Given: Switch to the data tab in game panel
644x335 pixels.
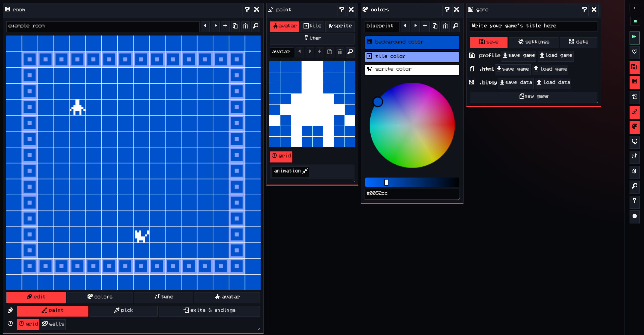Looking at the screenshot, I should pos(579,42).
